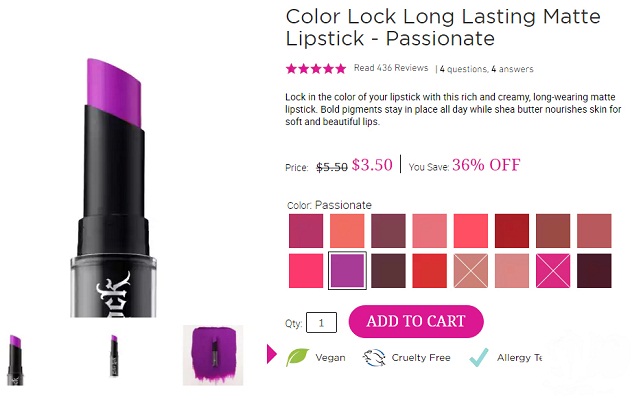641x400 pixels.
Task: Click the Allergy Tested checkmark icon
Action: coord(478,357)
